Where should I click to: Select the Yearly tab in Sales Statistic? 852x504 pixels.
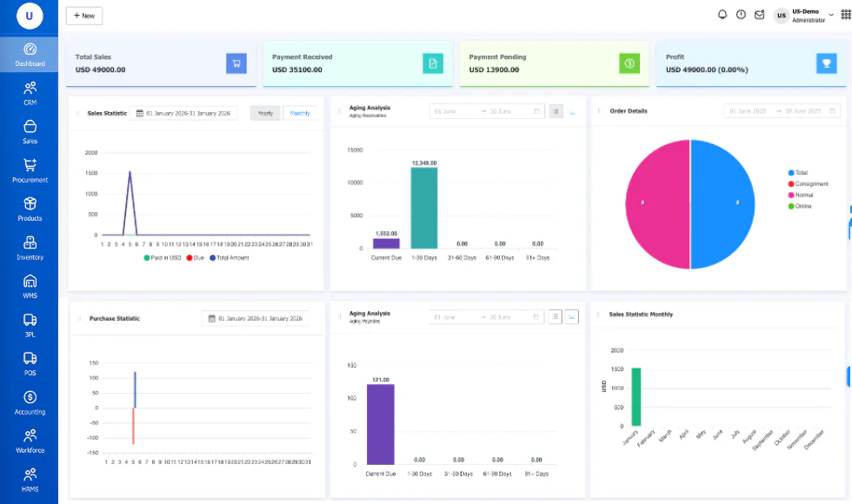coord(265,113)
